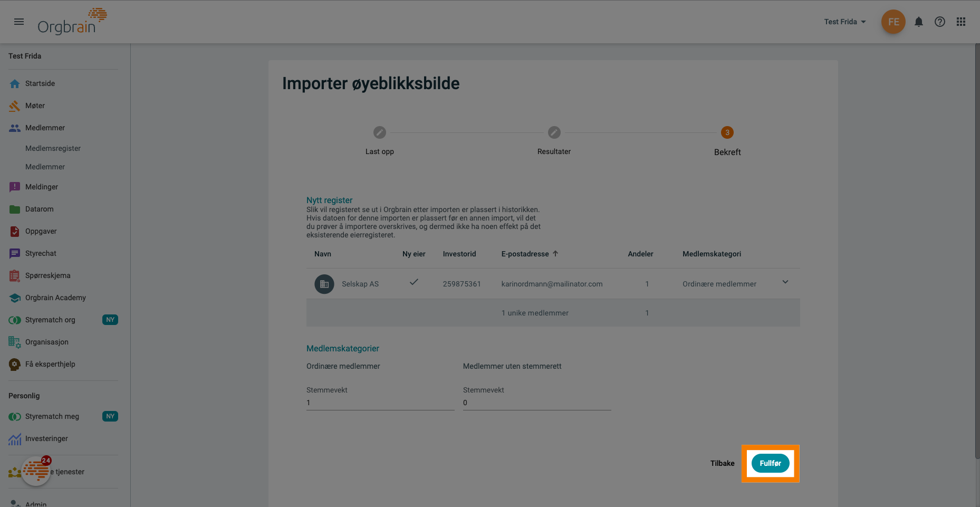This screenshot has width=980, height=507.
Task: Click the Spørreskjema form icon
Action: 15,275
